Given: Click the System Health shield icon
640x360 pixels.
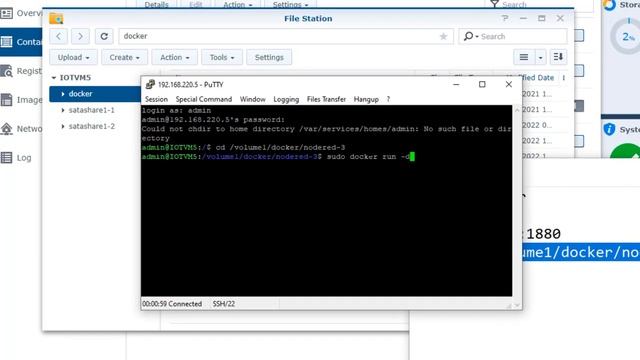Looking at the screenshot, I should tap(609, 129).
